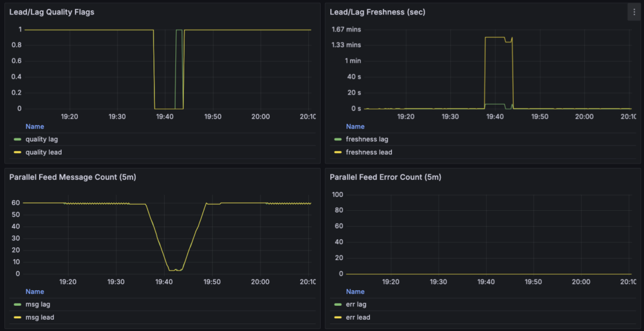644x331 pixels.
Task: Click Name header in Error Count legend
Action: click(355, 291)
